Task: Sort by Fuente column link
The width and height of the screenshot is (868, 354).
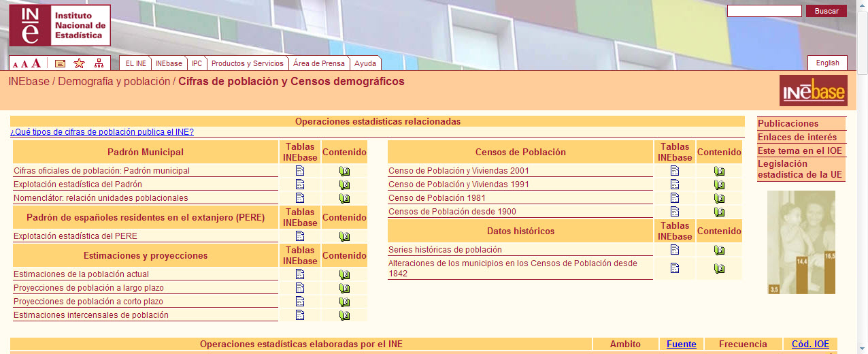Action: point(682,344)
